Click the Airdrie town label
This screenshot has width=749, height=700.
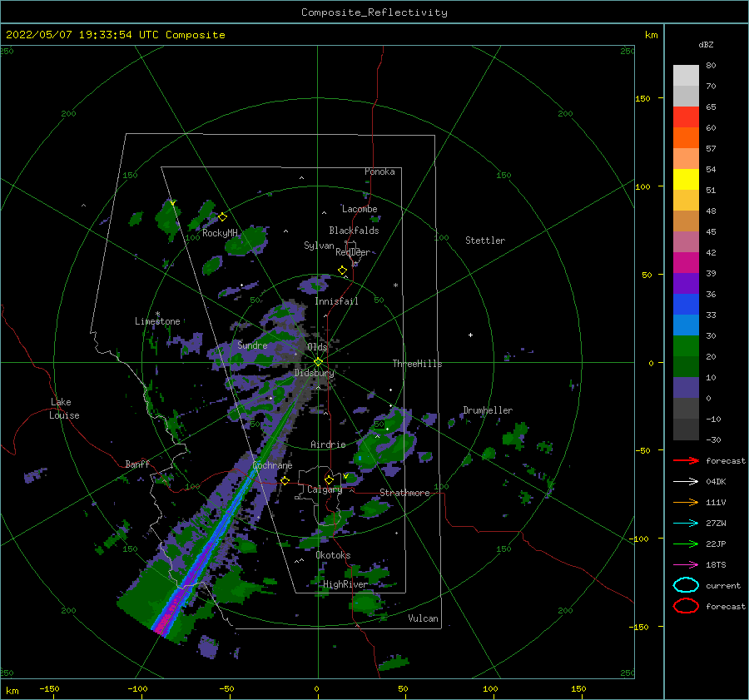328,444
